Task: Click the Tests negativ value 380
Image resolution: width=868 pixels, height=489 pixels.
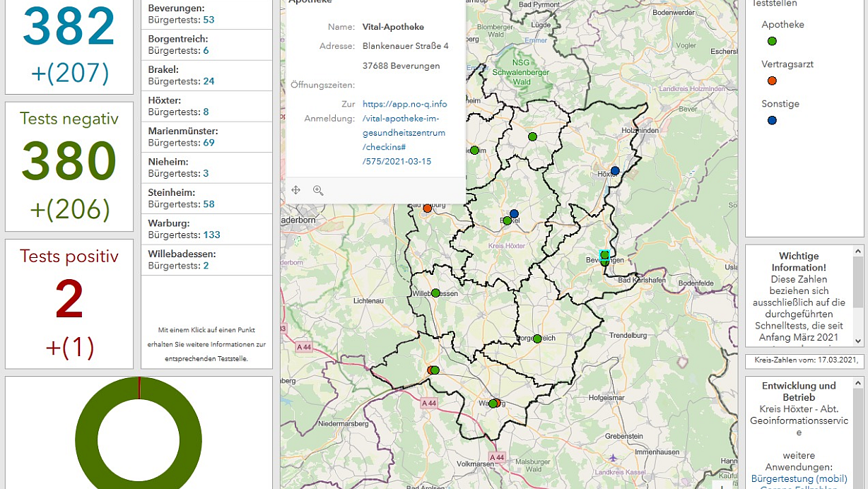Action: pos(69,161)
